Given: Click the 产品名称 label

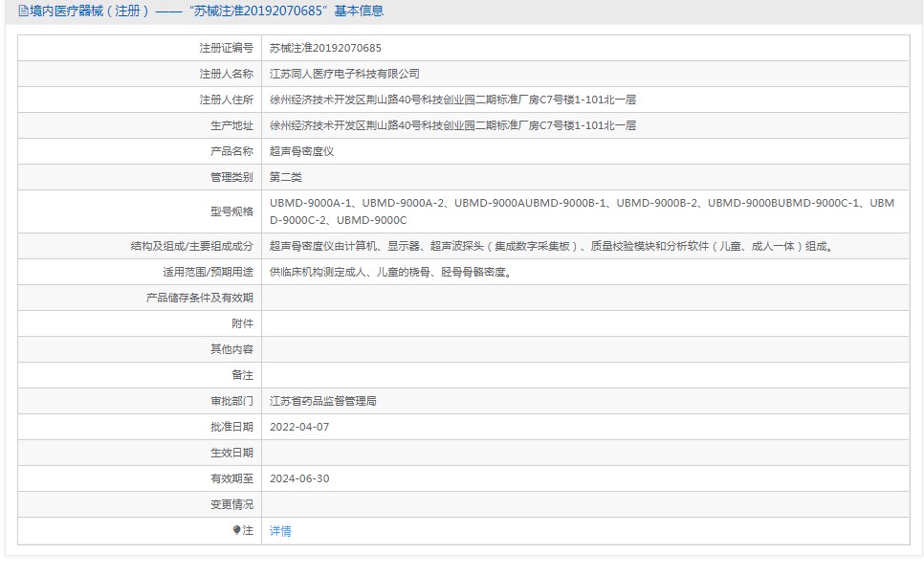Looking at the screenshot, I should (x=231, y=151).
